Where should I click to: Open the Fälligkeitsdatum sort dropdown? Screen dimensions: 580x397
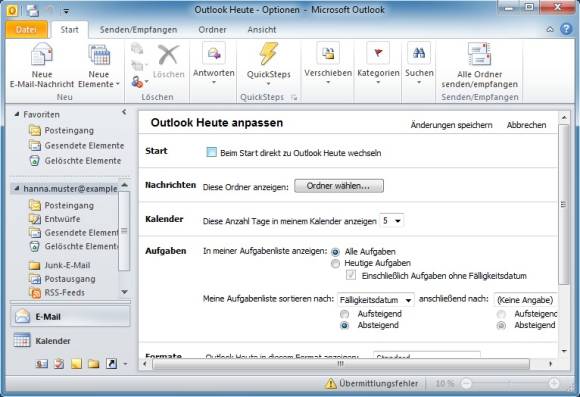pyautogui.click(x=376, y=300)
